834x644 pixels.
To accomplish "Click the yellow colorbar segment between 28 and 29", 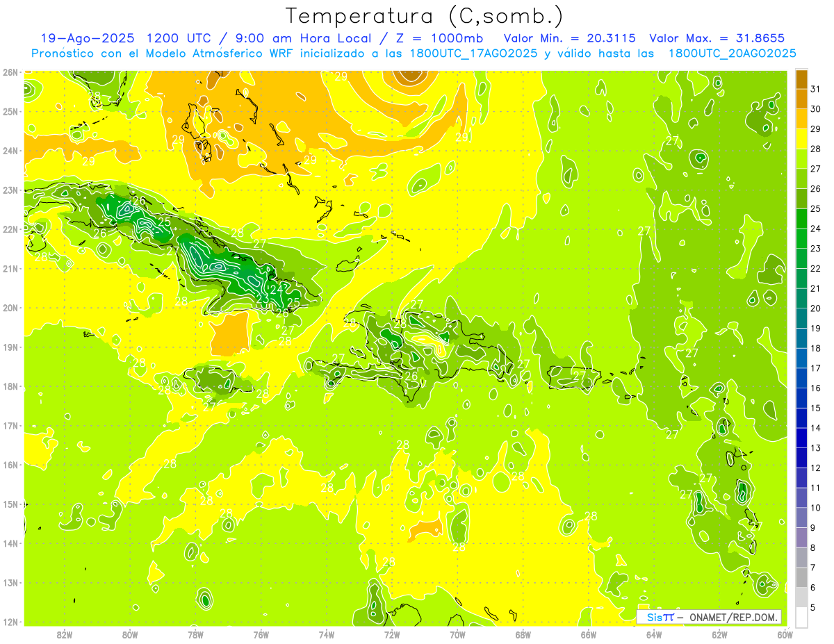I will [x=801, y=139].
